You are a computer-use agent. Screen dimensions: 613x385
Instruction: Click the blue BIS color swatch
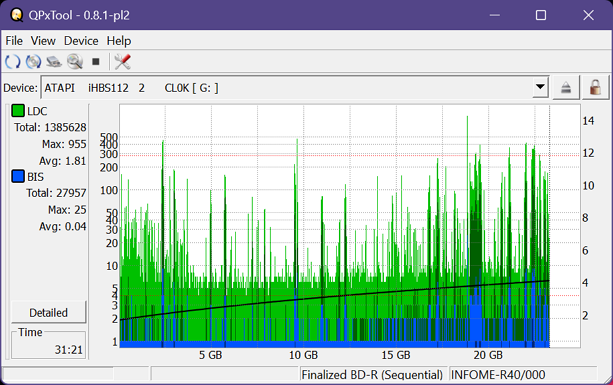point(18,176)
